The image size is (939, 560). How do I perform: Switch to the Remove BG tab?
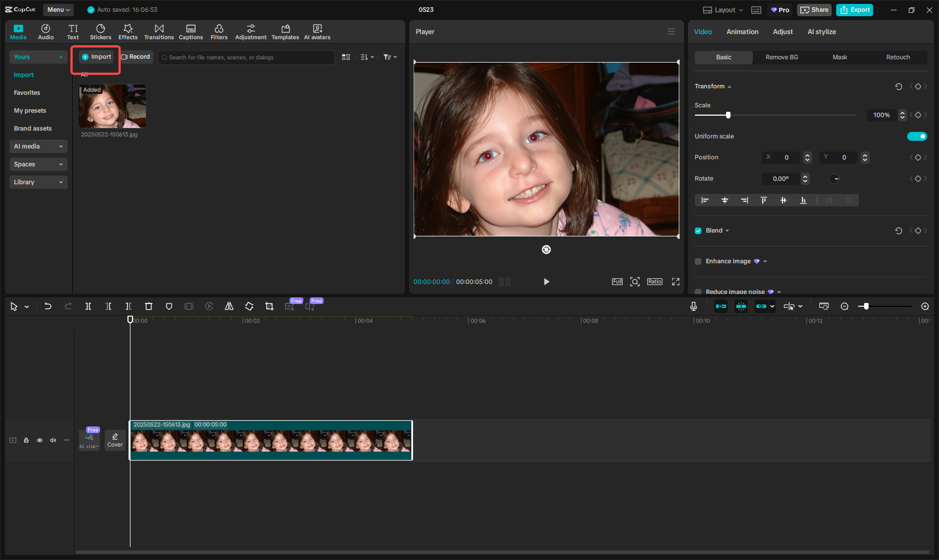781,57
